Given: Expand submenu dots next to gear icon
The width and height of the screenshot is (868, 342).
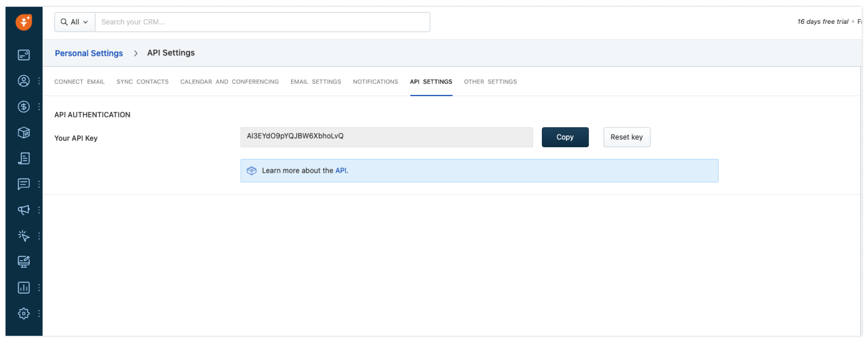Looking at the screenshot, I should (39, 313).
